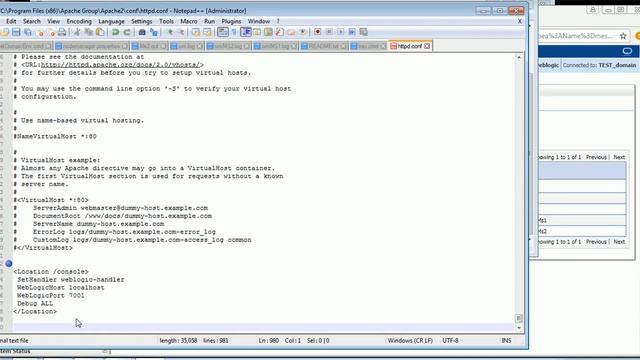The width and height of the screenshot is (640, 360).
Task: Open the Search menu
Action: [31, 21]
